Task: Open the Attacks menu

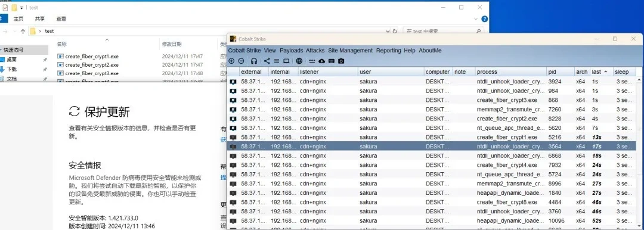Action: click(315, 51)
